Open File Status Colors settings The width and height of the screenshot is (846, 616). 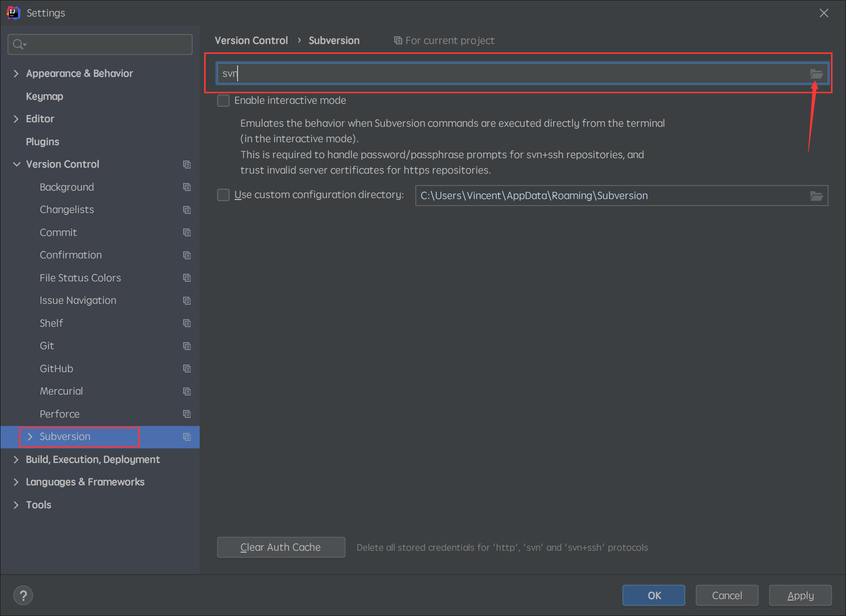80,278
